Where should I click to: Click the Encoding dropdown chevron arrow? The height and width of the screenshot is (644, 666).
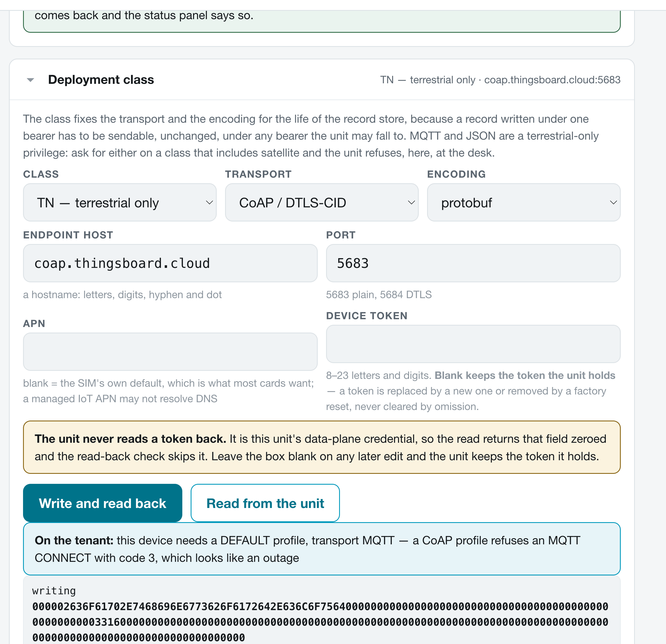pos(613,203)
